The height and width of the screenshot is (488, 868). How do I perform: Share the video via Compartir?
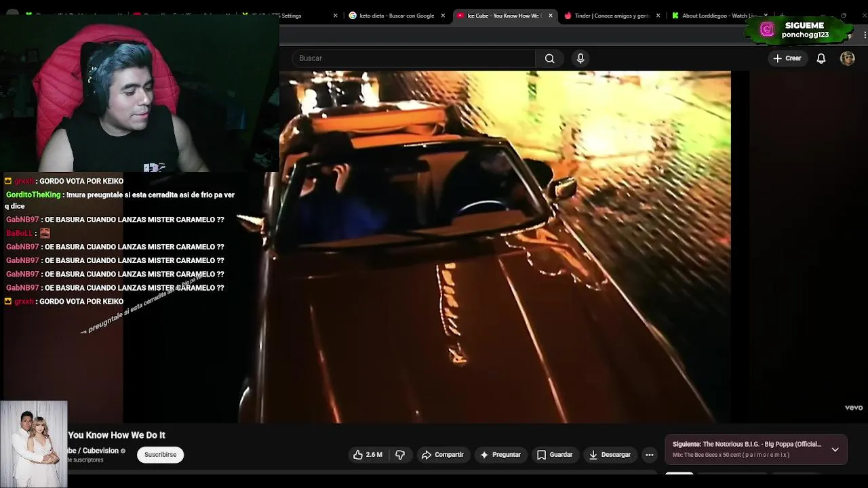[x=442, y=455]
